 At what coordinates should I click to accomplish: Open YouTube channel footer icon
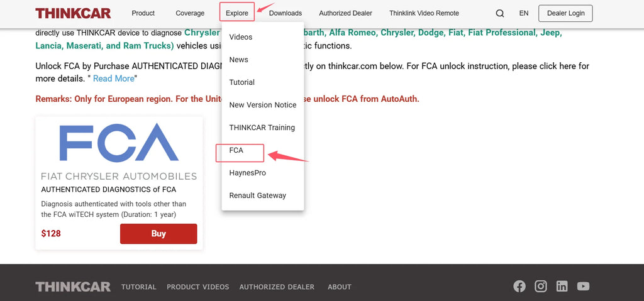(x=584, y=287)
